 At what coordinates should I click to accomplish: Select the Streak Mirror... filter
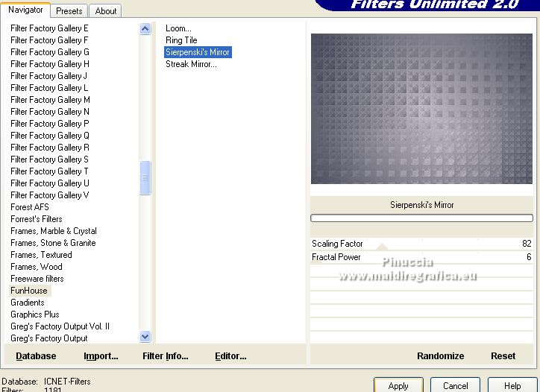(x=191, y=64)
